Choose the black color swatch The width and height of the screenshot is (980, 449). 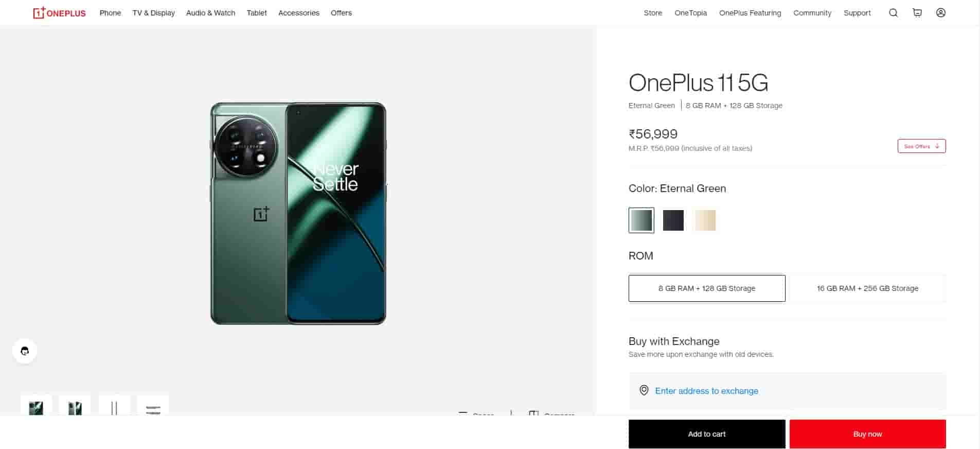pyautogui.click(x=673, y=220)
